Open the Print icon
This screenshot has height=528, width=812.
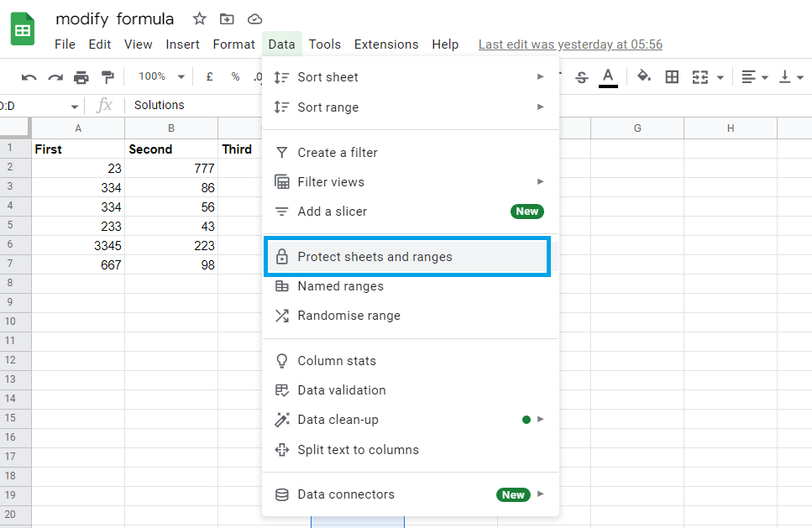[81, 76]
